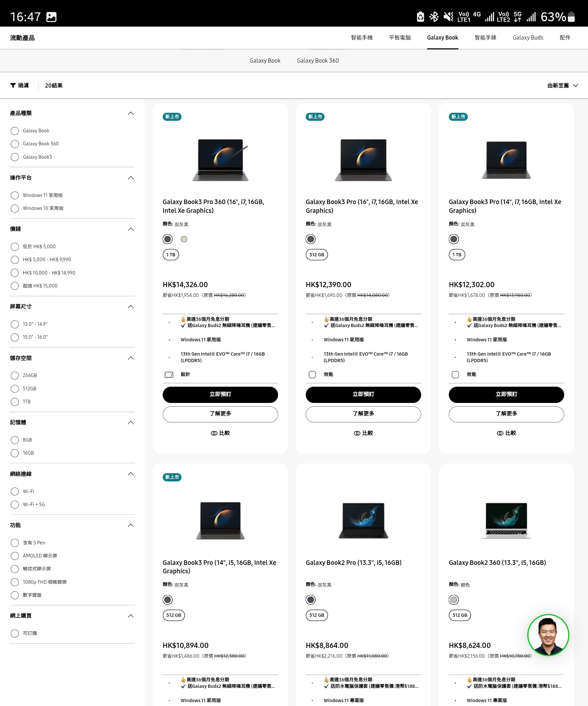Select 16GB memory filter

click(15, 453)
